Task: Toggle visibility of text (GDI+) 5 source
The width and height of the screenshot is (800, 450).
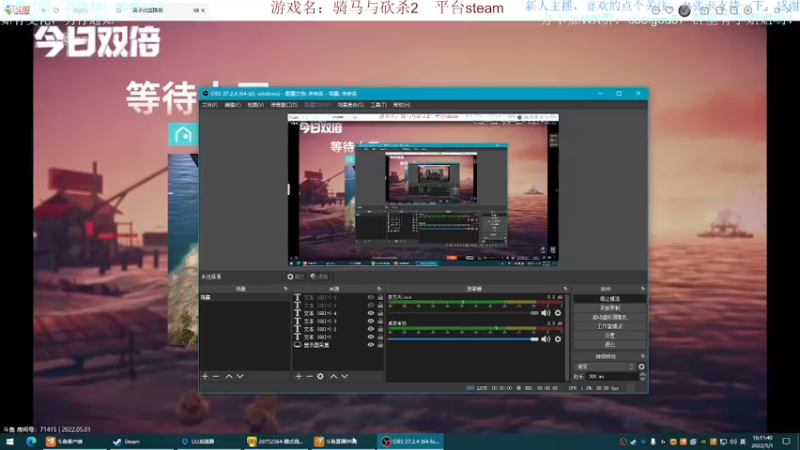Action: coord(371,297)
